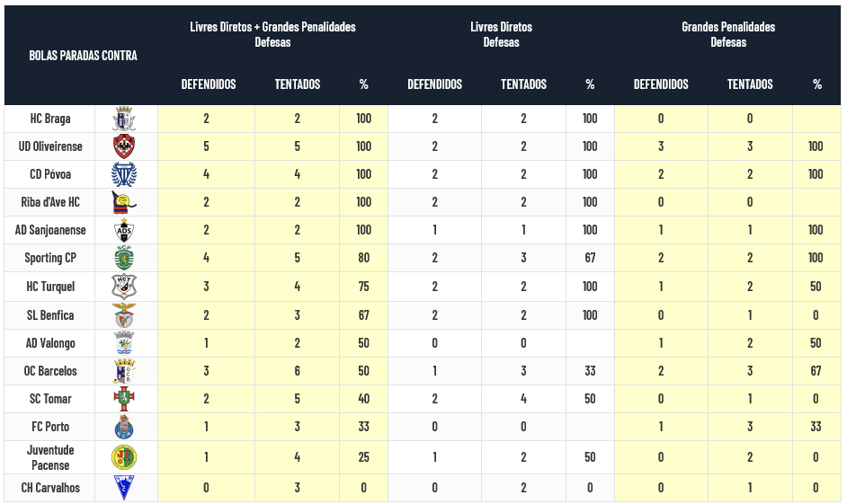Image resolution: width=847 pixels, height=504 pixels.
Task: Sort by DEFENDIDOS under Livres Diretos + Grandes Penalidades
Action: point(209,84)
